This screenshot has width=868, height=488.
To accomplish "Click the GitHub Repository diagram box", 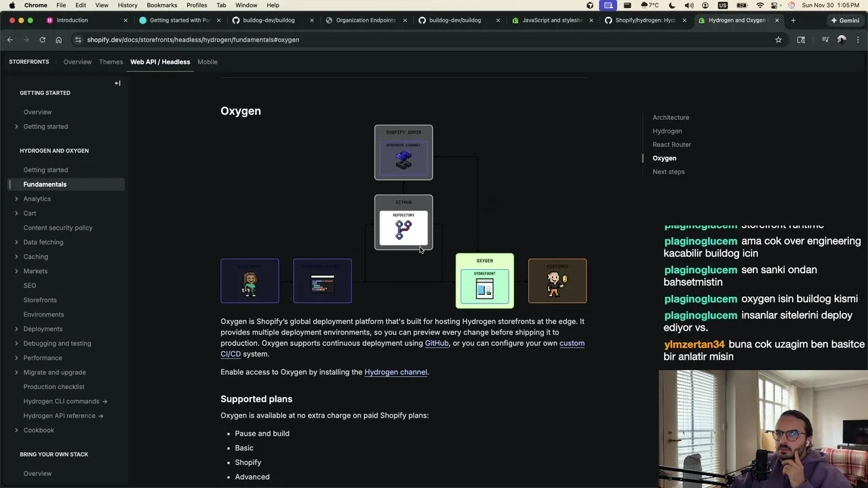I will click(x=403, y=222).
